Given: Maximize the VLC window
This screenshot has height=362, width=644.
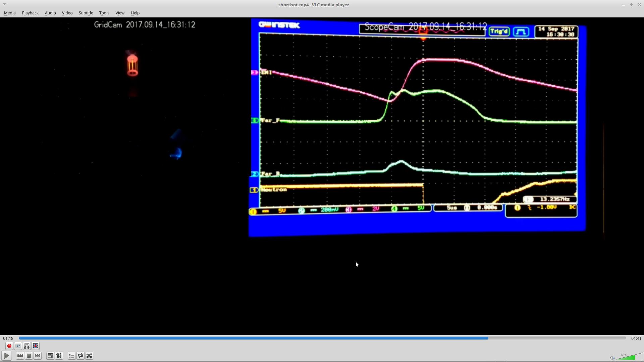Looking at the screenshot, I should (x=632, y=5).
